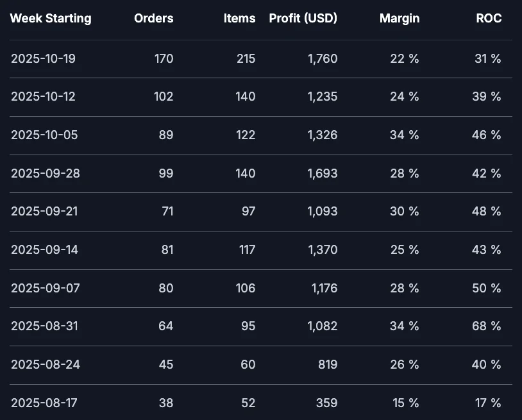Click the 15 % margin value
Viewport: 522px width, 420px height.
[x=405, y=403]
